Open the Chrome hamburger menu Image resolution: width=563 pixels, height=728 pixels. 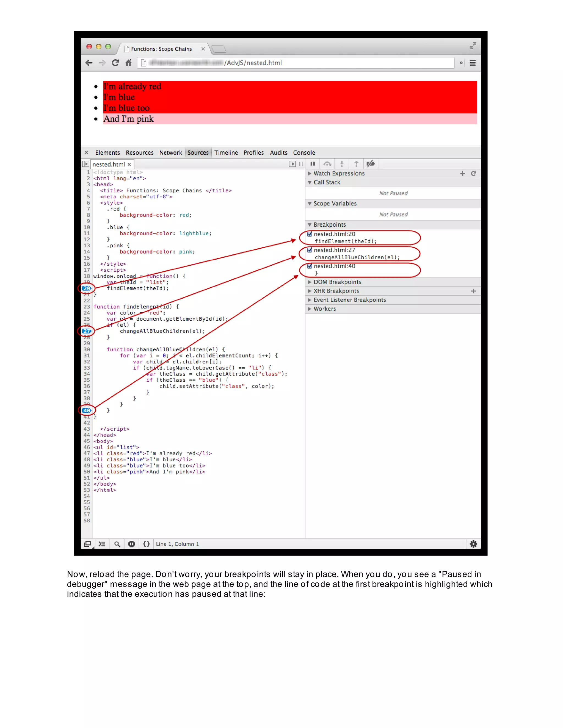[473, 63]
